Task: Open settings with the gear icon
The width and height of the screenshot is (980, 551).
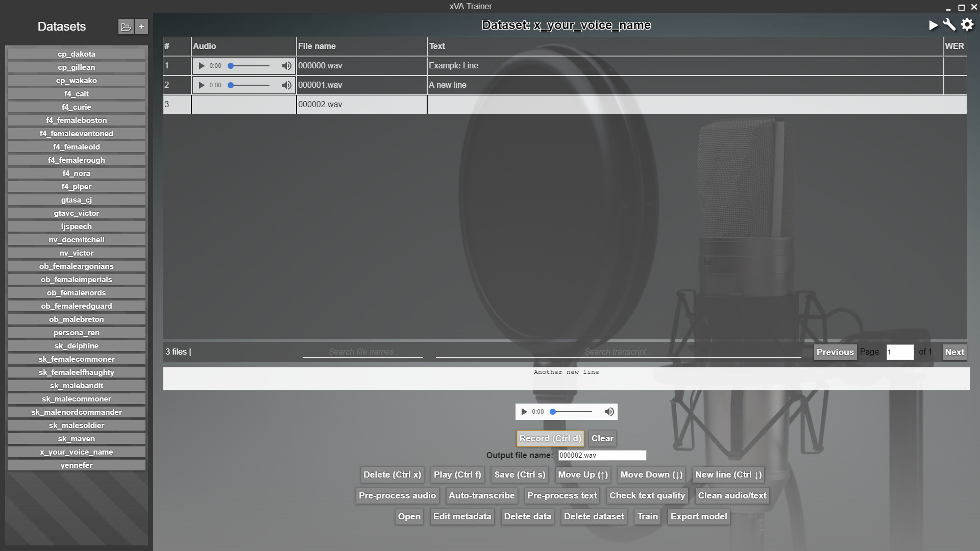Action: click(x=967, y=24)
